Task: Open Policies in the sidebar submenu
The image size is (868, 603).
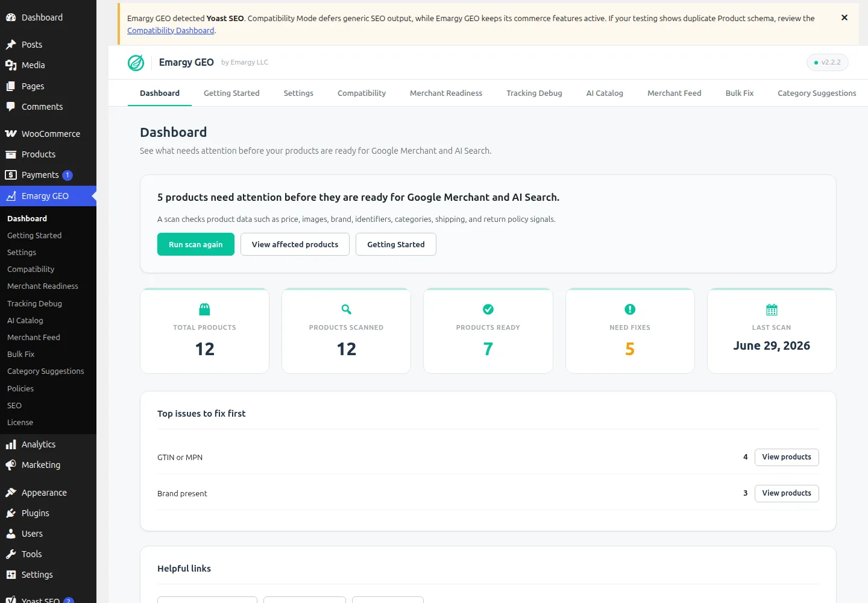Action: tap(20, 388)
